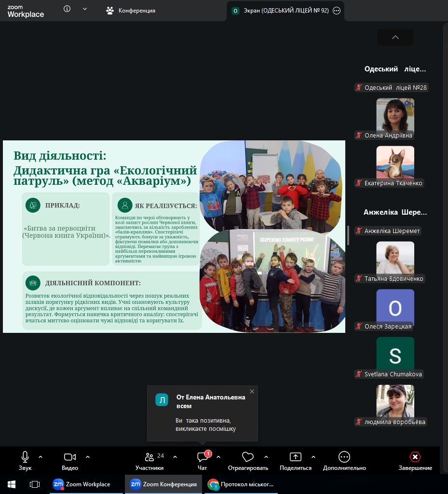Select the Экран (ОДЕСЬКИЙ ЛІЦЕЙ № 92) tab
The width and height of the screenshot is (448, 494).
click(x=280, y=11)
